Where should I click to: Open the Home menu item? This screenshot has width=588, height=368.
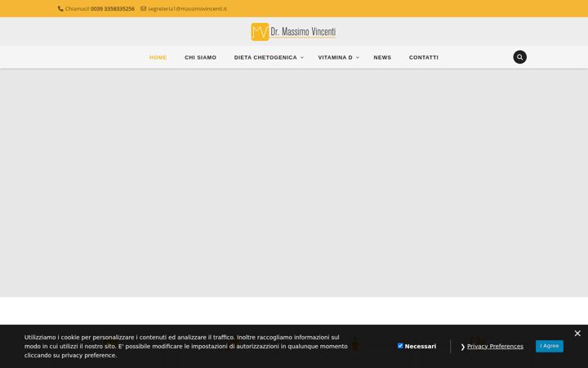[158, 57]
